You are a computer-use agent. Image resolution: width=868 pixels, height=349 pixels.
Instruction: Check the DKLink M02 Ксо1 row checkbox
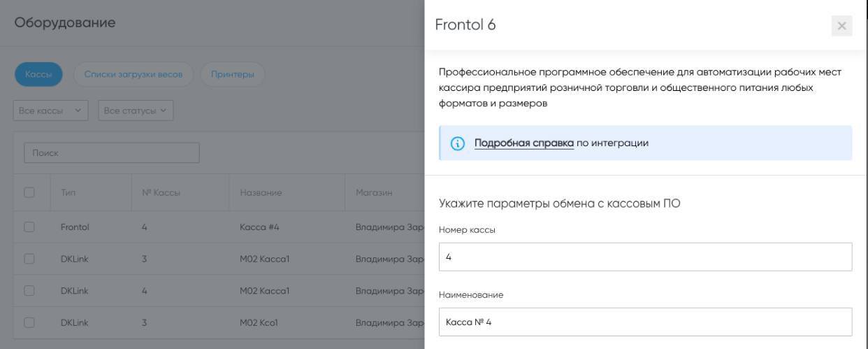[x=29, y=322]
